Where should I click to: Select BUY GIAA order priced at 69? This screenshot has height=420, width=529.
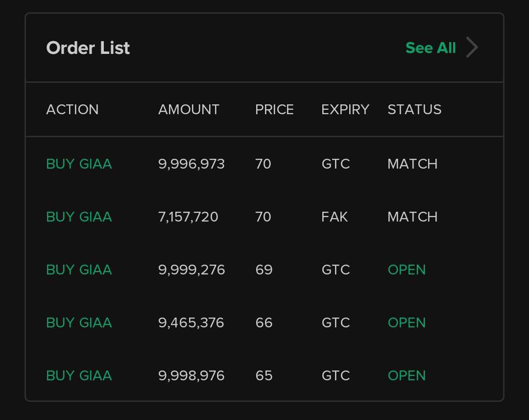(264, 270)
